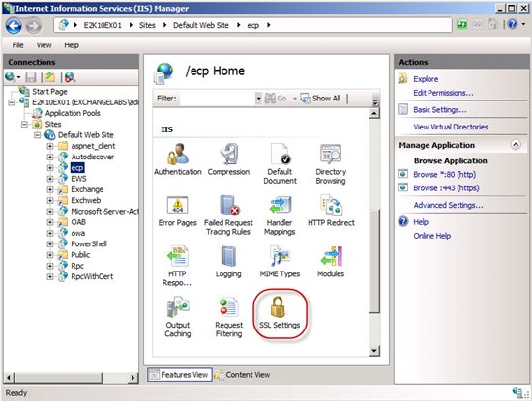Click View Virtual Directories link

[x=451, y=127]
